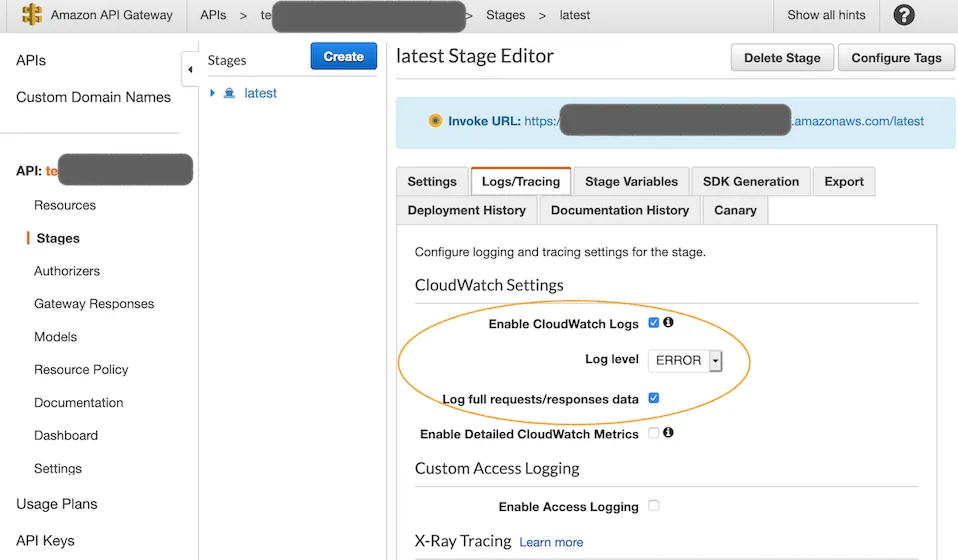Open Documentation in the sidebar
958x560 pixels.
(x=79, y=403)
